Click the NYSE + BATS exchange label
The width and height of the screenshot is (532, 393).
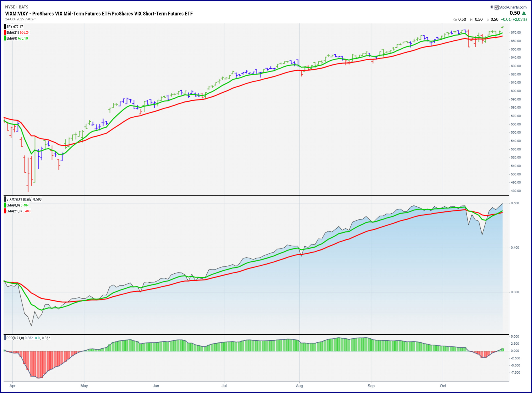point(17,7)
